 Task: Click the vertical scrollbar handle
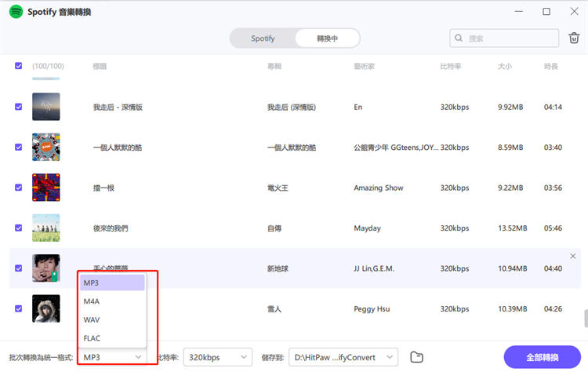click(586, 319)
